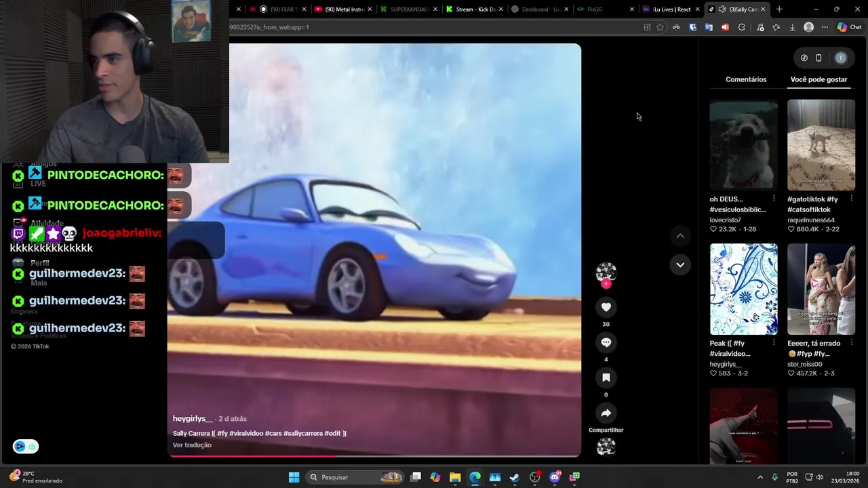Screen dimensions: 868x488
Task: Open the Copilot Chat button in Edge
Action: coord(849,27)
